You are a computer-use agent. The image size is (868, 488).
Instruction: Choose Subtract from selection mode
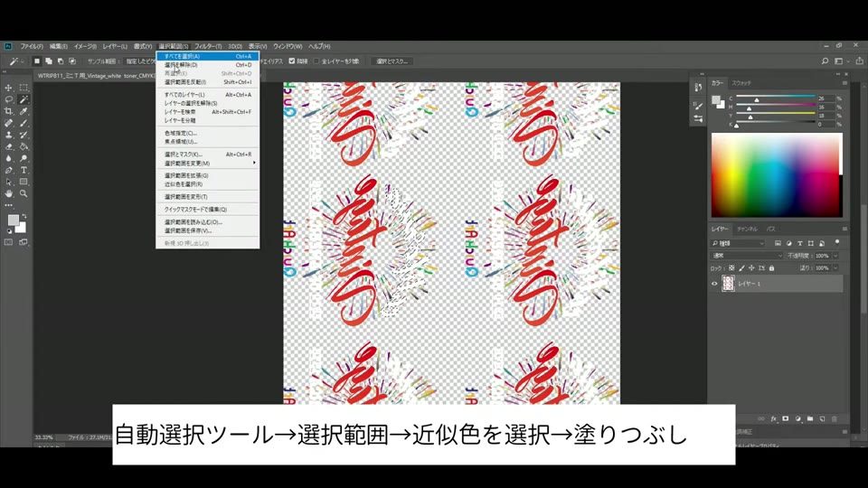[x=61, y=61]
